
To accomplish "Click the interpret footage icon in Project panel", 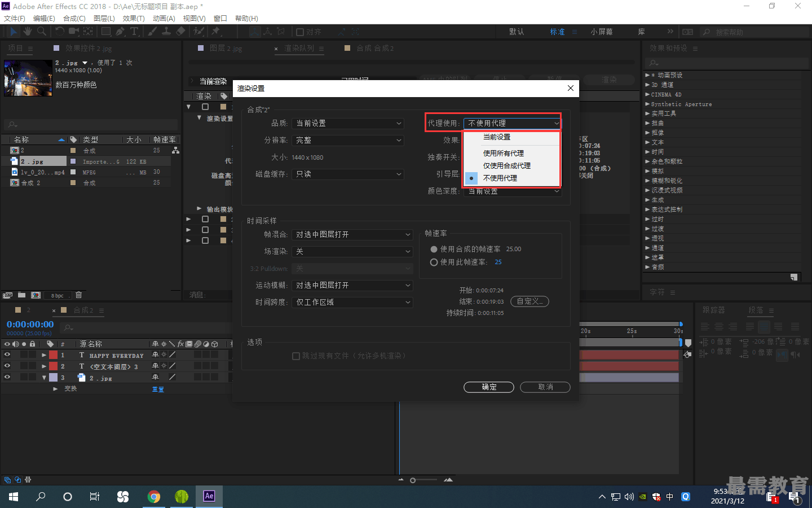I will (7, 295).
